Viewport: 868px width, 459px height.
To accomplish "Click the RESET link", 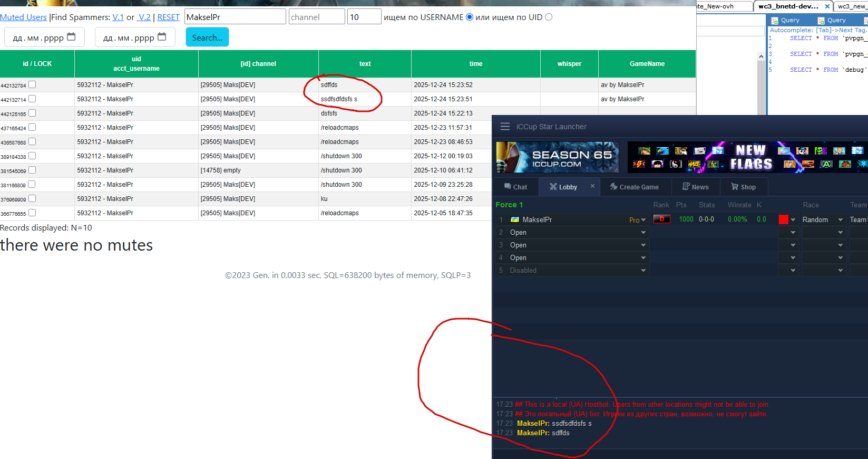I will 169,17.
